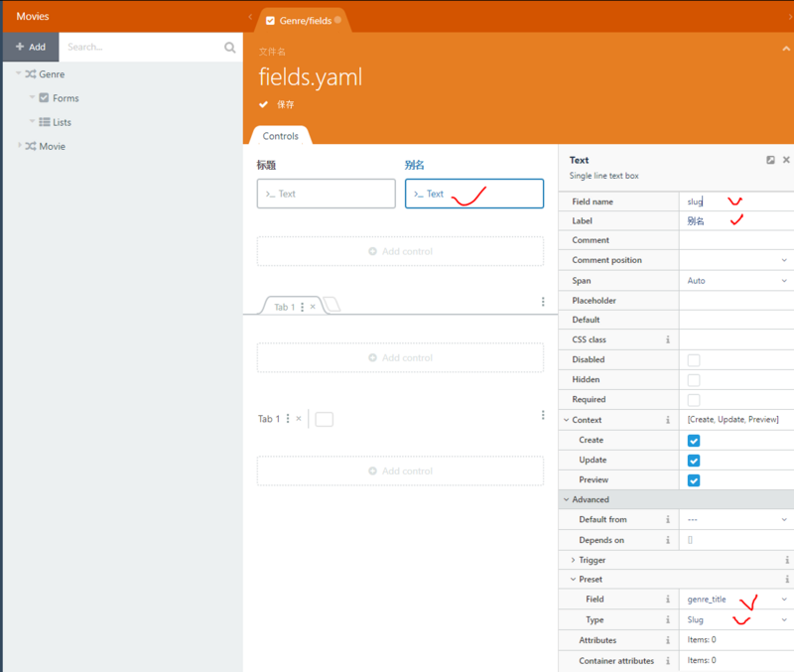794x672 pixels.
Task: Close the Text inspector panel
Action: pos(786,160)
